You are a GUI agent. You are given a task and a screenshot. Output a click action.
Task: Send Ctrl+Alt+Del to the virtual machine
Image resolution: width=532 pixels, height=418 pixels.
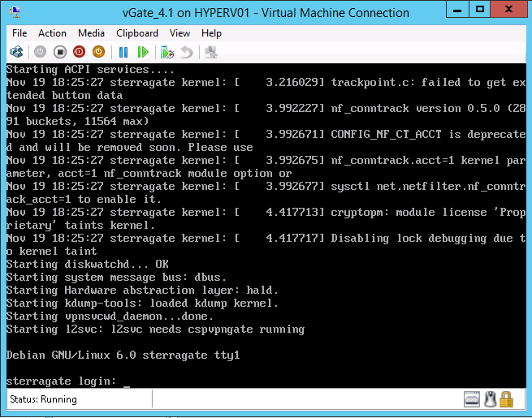(16, 52)
